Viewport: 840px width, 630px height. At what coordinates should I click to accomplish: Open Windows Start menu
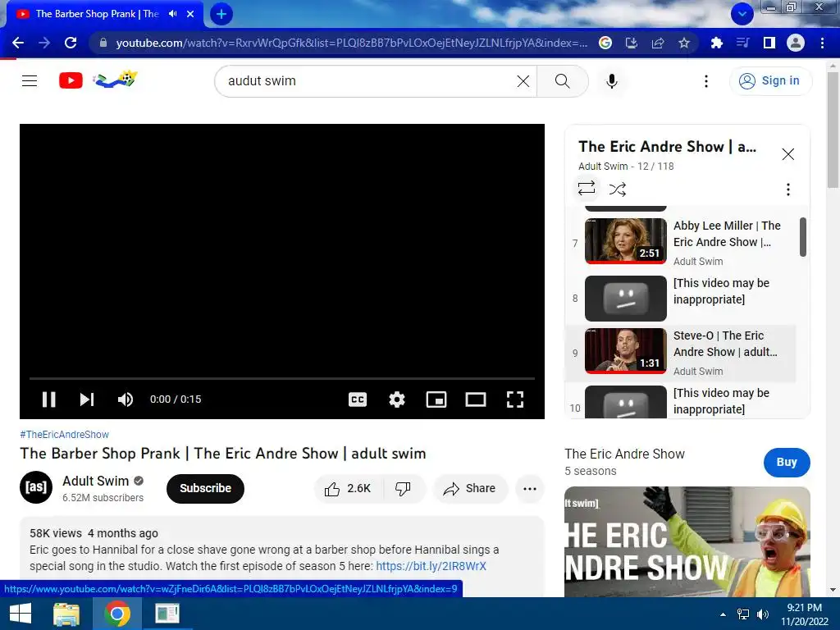21,614
